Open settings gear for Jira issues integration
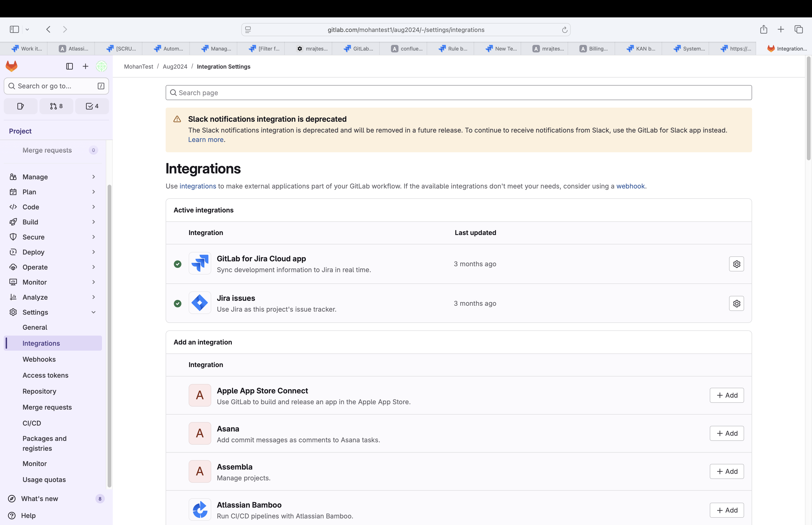Image resolution: width=812 pixels, height=525 pixels. 736,303
